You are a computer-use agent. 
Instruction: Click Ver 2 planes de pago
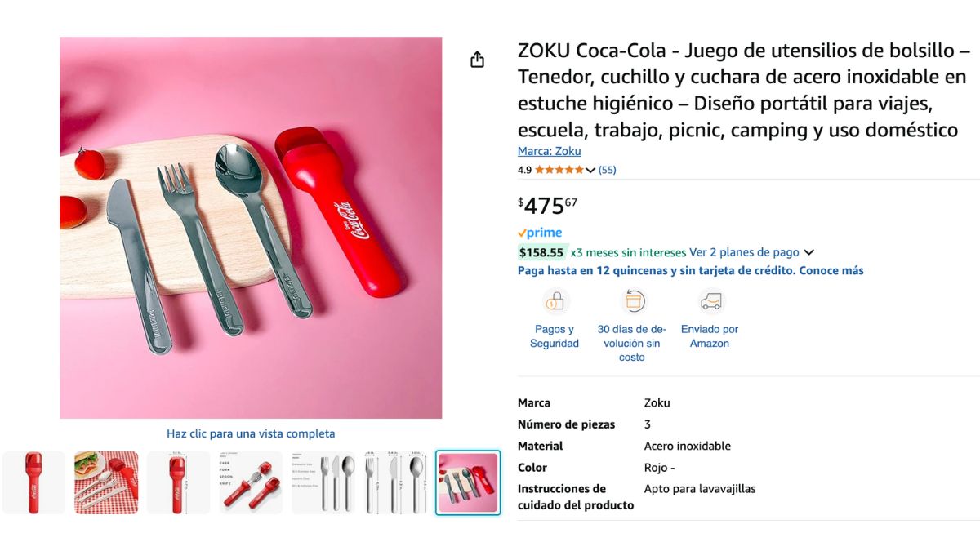[745, 252]
